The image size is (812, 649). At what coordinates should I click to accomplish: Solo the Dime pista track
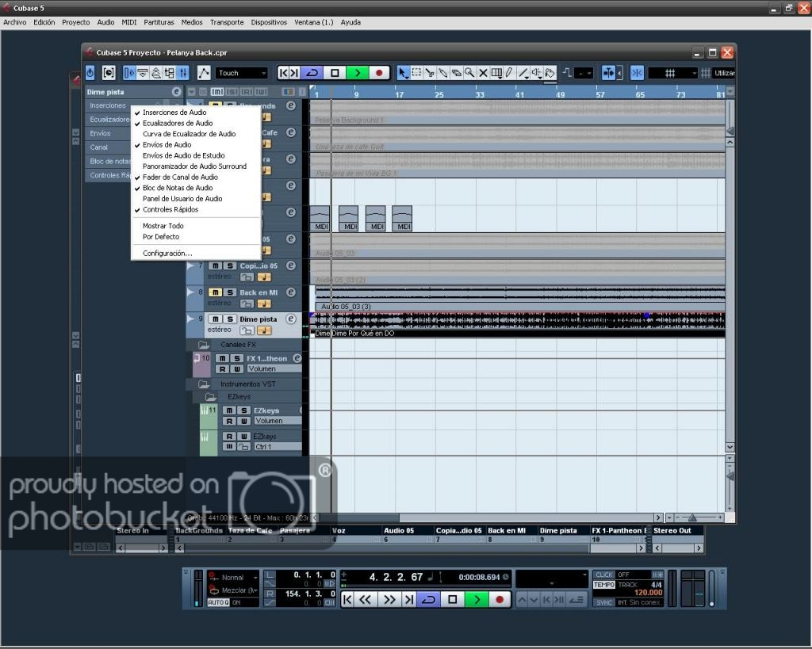229,319
